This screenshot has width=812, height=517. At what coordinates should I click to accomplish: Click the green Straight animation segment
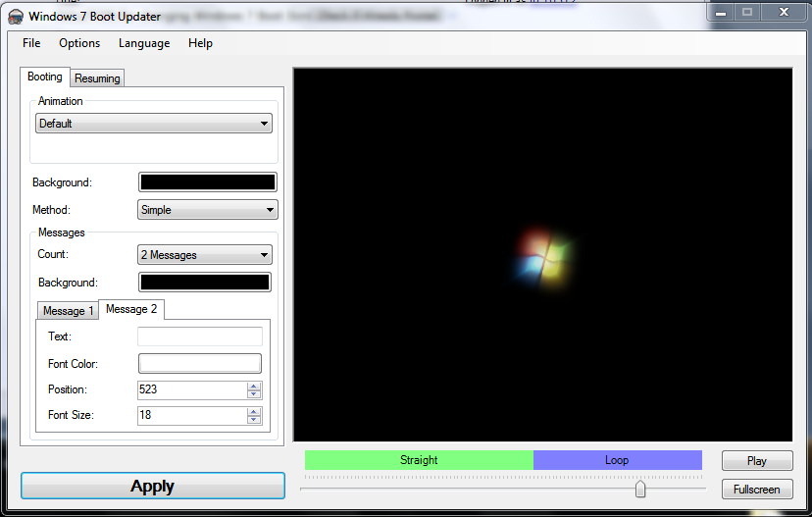419,460
